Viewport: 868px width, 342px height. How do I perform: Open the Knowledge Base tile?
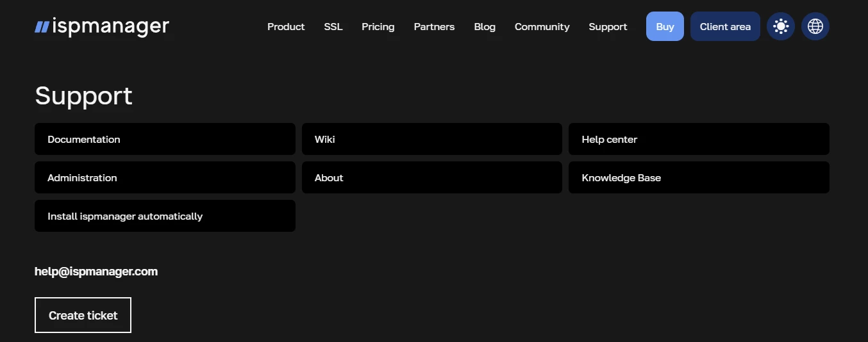pyautogui.click(x=699, y=177)
